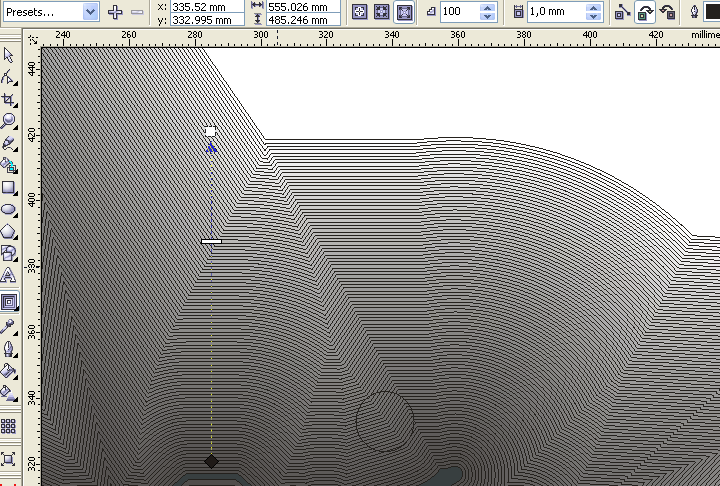Select the Rectangle tool
Image resolution: width=720 pixels, height=486 pixels.
(9, 187)
